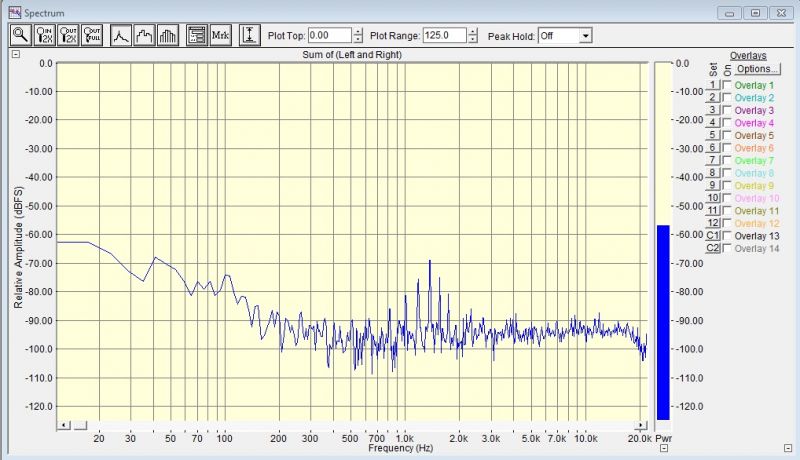Image resolution: width=800 pixels, height=460 pixels.
Task: Enable the Overlay 4 checkbox
Action: pos(727,122)
